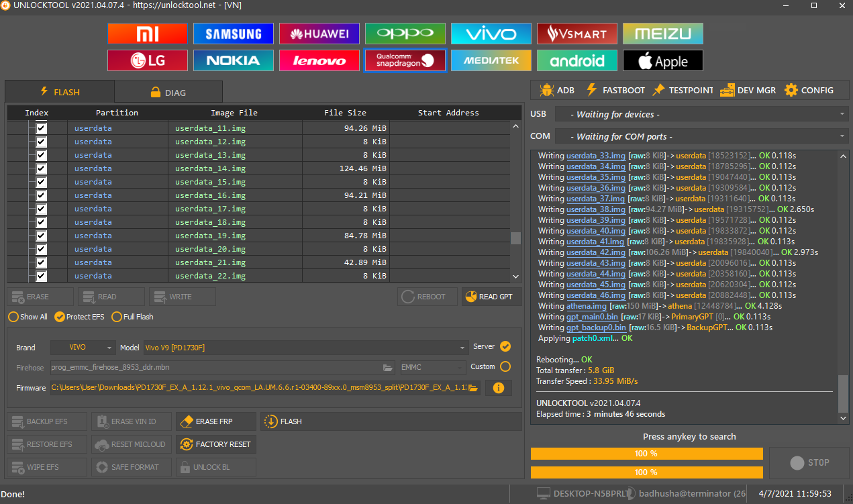
Task: Open the Brand dropdown showing VIVO
Action: click(x=83, y=348)
